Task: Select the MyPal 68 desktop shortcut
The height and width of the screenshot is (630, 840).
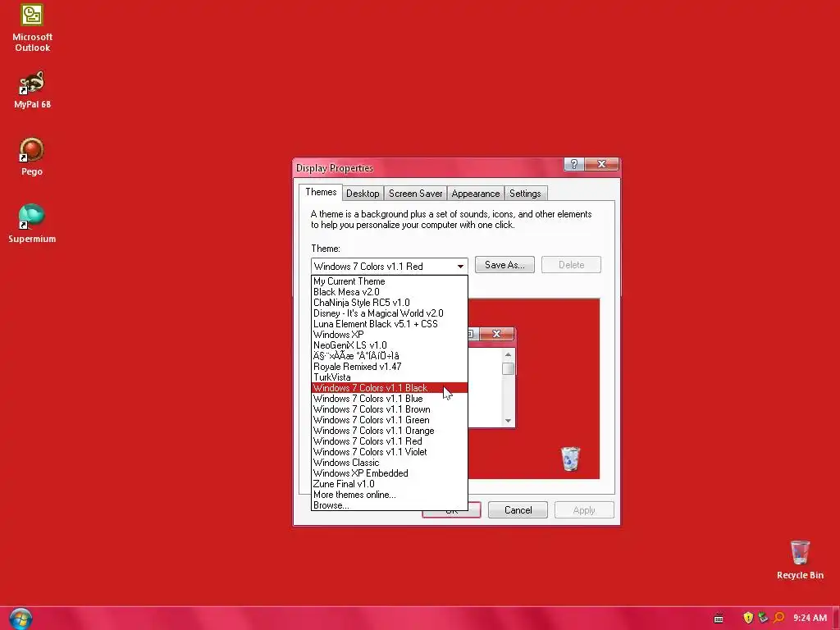Action: pos(32,89)
